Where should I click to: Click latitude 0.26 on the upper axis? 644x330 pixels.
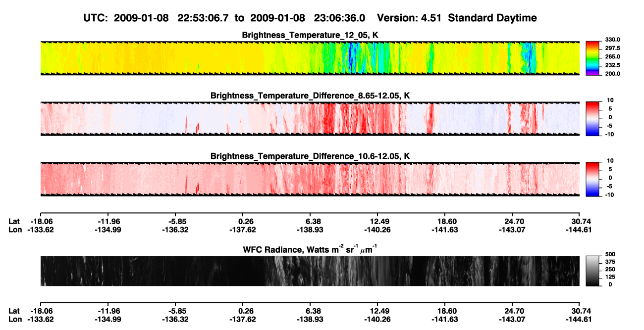coord(244,222)
